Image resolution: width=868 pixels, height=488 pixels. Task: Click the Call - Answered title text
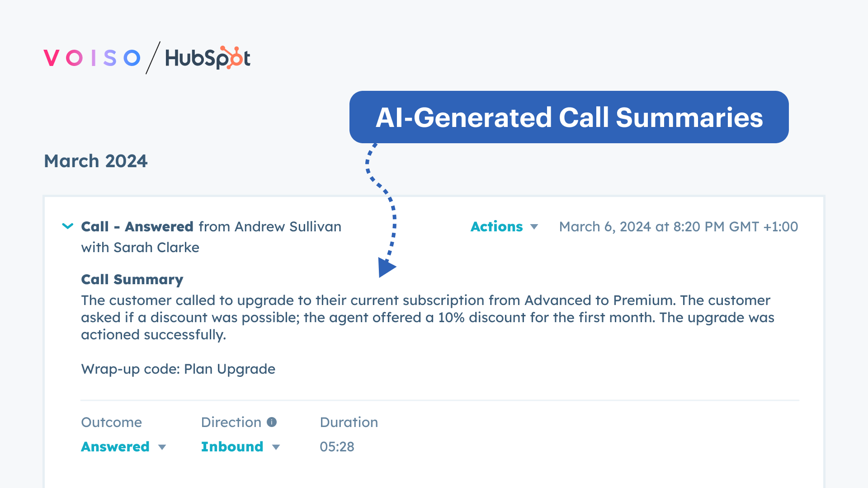pos(137,226)
